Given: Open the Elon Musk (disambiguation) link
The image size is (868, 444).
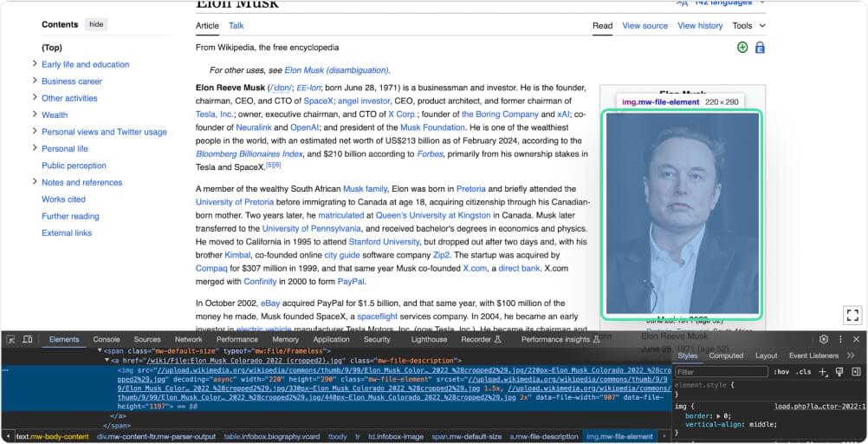Looking at the screenshot, I should click(x=336, y=70).
